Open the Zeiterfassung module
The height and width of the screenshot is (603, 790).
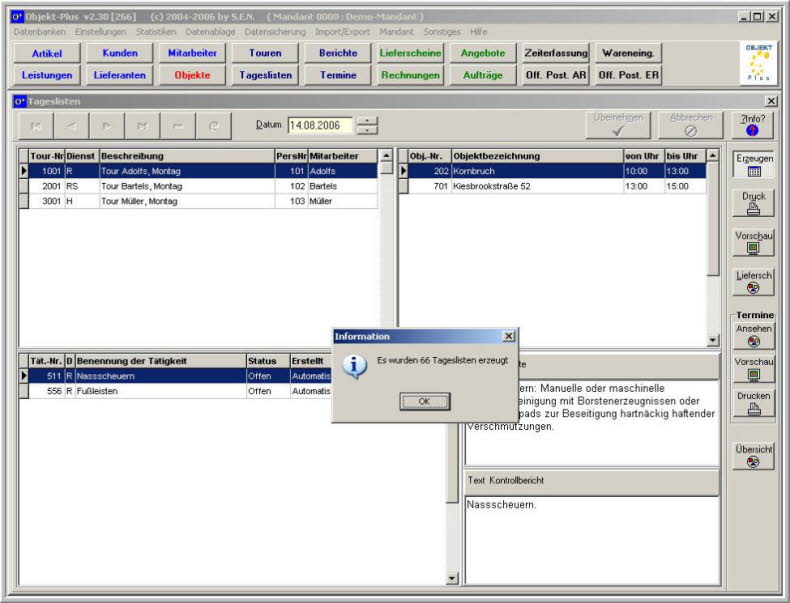(556, 53)
